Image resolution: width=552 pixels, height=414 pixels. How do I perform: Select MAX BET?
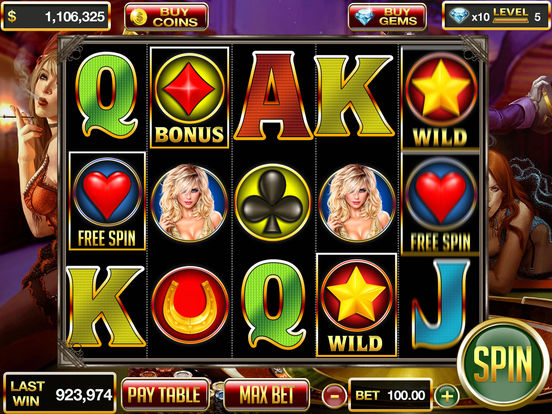click(267, 395)
